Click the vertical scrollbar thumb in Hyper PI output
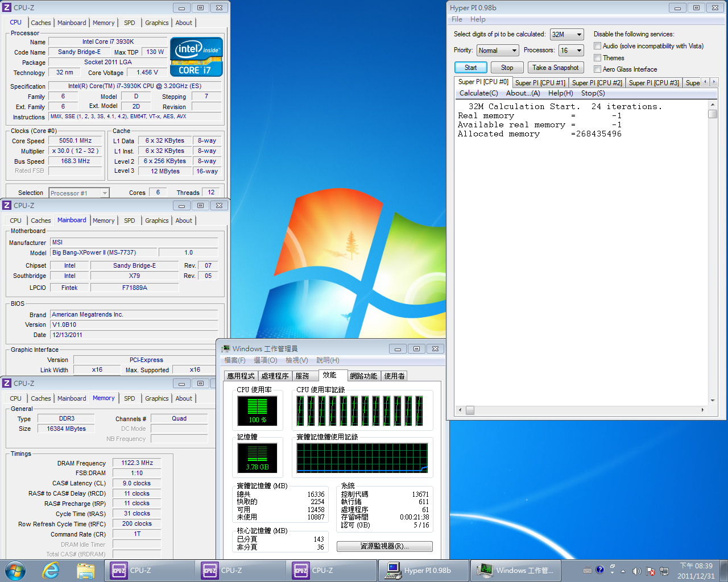The image size is (728, 582). coord(712,114)
